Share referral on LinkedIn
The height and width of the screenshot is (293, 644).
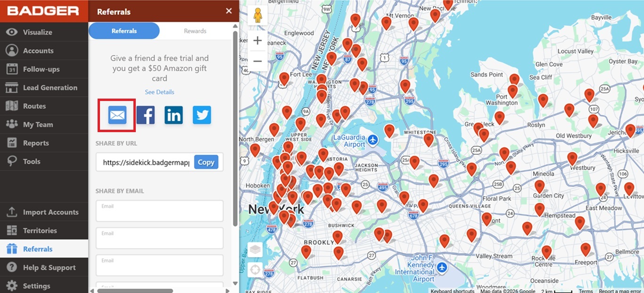pos(173,115)
